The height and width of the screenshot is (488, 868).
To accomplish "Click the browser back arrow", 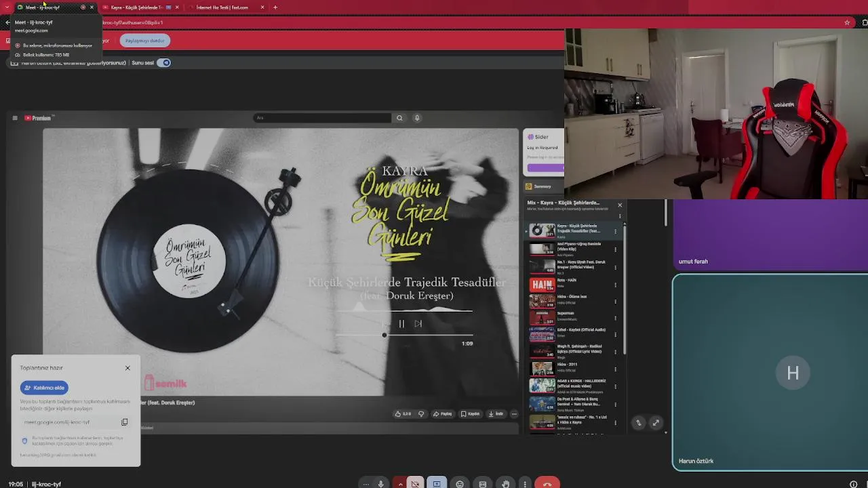I will [7, 22].
